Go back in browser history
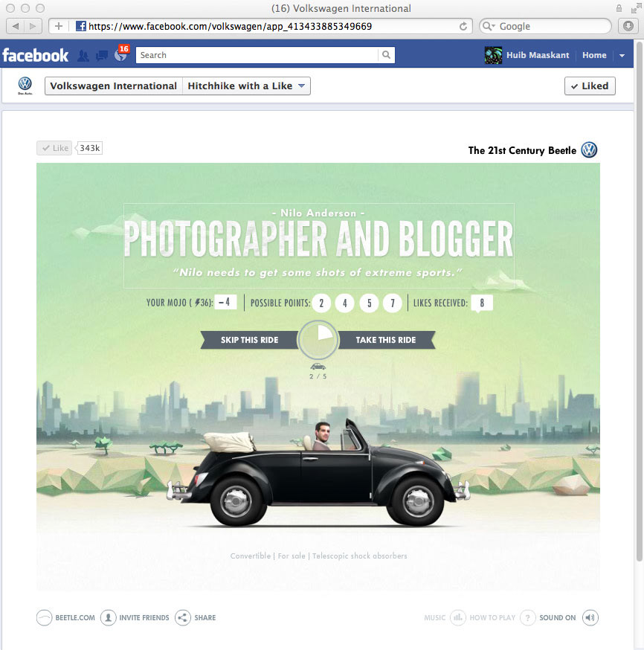The image size is (644, 650). (15, 26)
